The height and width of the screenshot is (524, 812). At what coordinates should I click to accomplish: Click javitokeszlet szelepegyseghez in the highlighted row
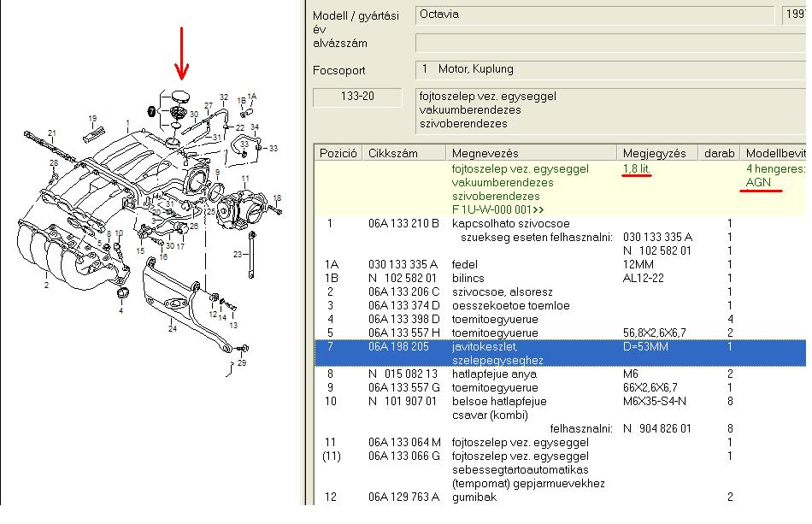(497, 354)
